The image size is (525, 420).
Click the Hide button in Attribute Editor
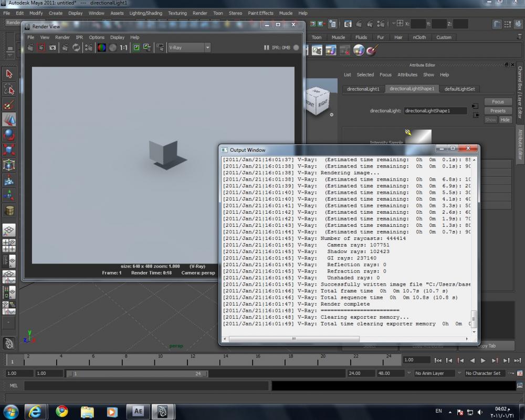[505, 120]
